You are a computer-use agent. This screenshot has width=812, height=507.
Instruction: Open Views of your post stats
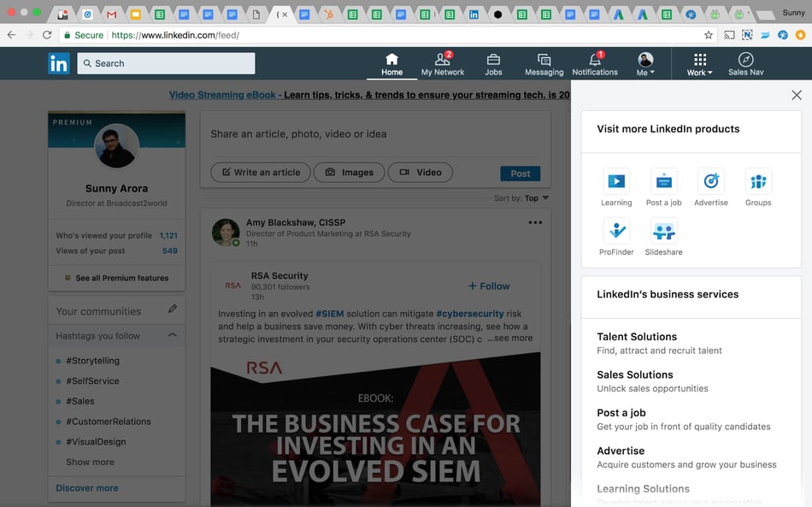pyautogui.click(x=116, y=251)
